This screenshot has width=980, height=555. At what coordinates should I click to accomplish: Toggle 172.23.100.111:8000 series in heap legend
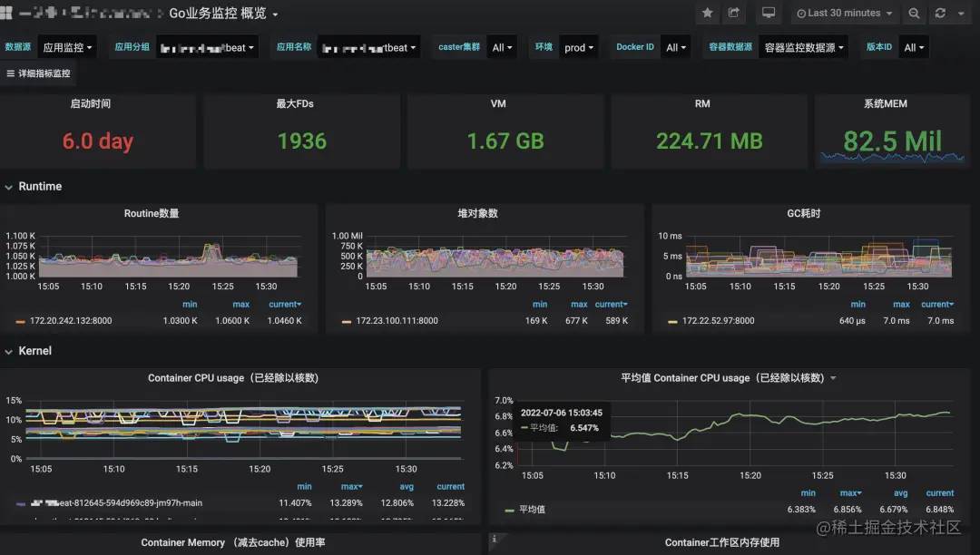pyautogui.click(x=397, y=321)
